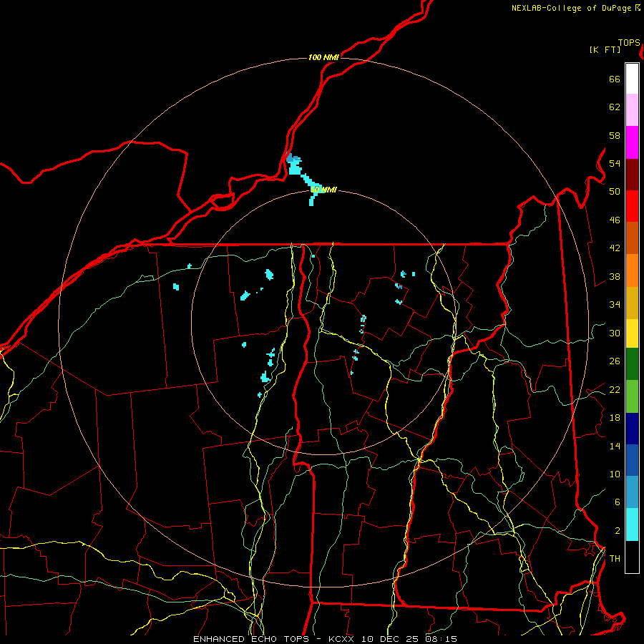Click the "34" legend value
Screen dimensions: 644x644
(615, 305)
